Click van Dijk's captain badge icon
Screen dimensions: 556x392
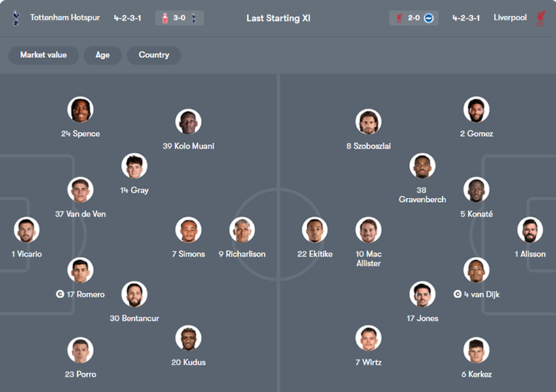click(457, 295)
